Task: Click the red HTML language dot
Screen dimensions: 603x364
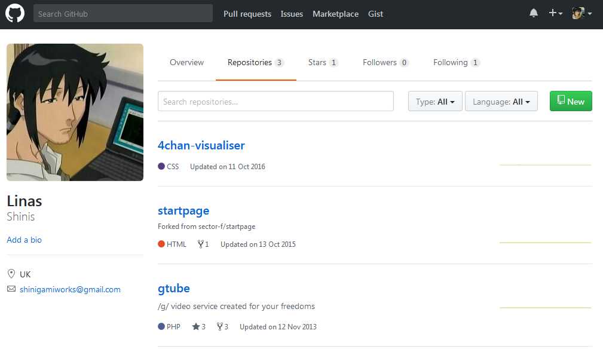Action: 161,244
